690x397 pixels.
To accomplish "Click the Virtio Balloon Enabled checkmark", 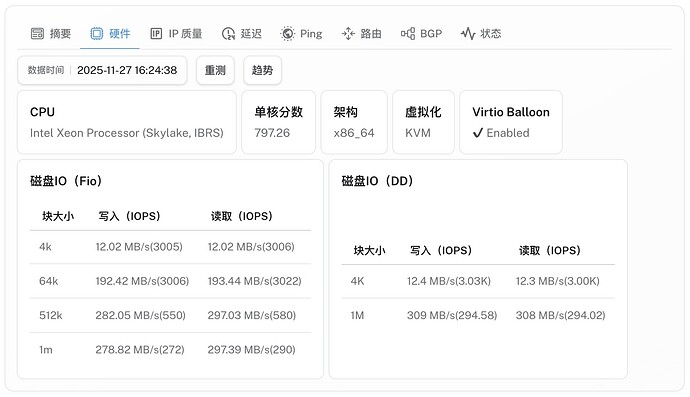I will 478,133.
